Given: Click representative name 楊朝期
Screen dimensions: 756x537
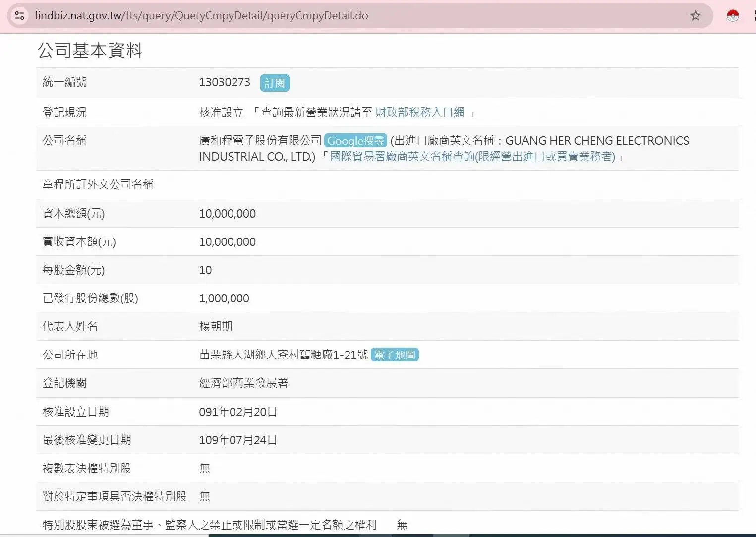Looking at the screenshot, I should pyautogui.click(x=216, y=326).
